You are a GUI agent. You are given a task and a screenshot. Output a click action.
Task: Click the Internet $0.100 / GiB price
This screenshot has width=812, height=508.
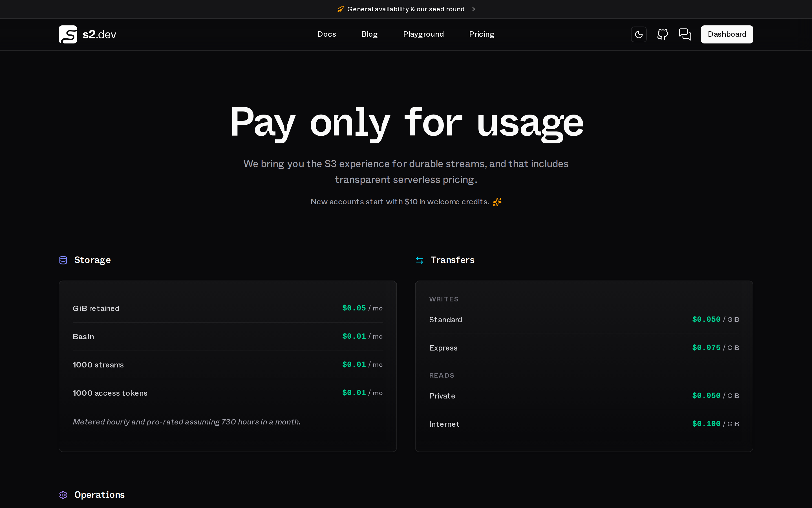(x=715, y=424)
